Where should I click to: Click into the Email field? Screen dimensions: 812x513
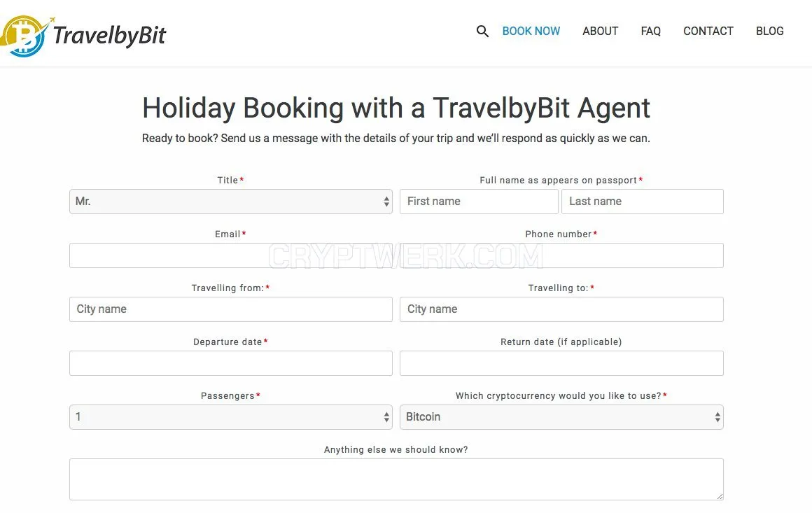pos(231,255)
